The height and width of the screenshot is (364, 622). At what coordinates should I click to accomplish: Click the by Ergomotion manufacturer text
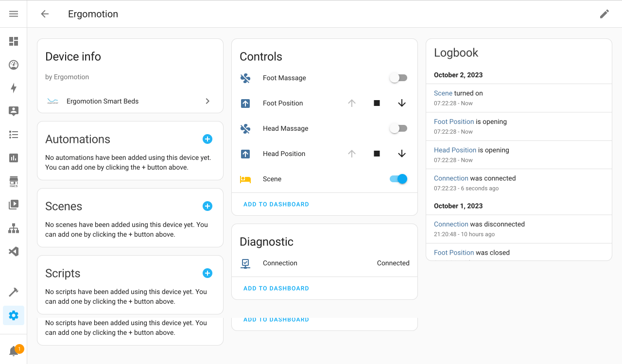coord(67,77)
